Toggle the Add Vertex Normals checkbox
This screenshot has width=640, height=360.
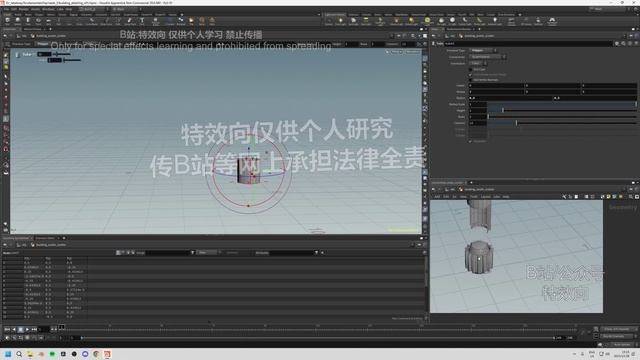pyautogui.click(x=471, y=80)
